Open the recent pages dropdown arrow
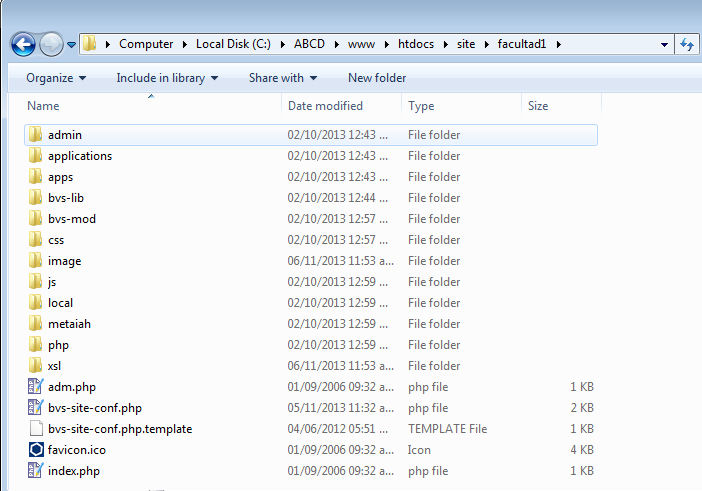The height and width of the screenshot is (491, 702). 72,45
